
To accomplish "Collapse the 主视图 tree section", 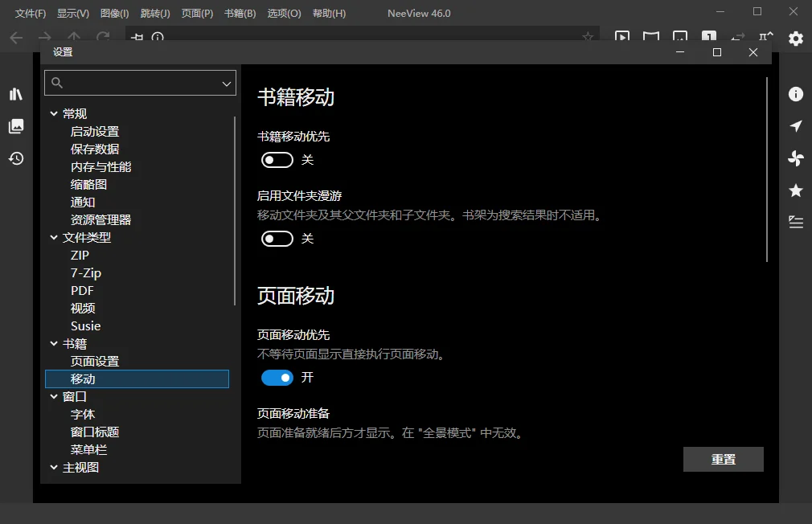I will click(x=54, y=467).
